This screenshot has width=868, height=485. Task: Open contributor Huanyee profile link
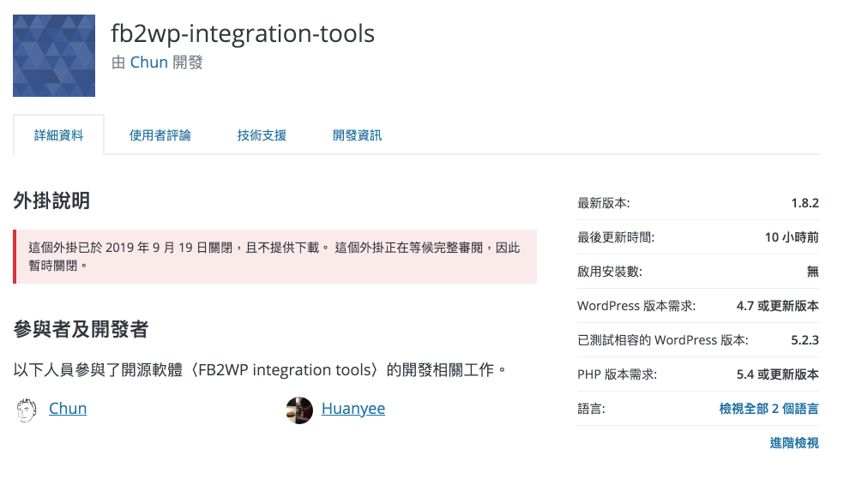353,408
